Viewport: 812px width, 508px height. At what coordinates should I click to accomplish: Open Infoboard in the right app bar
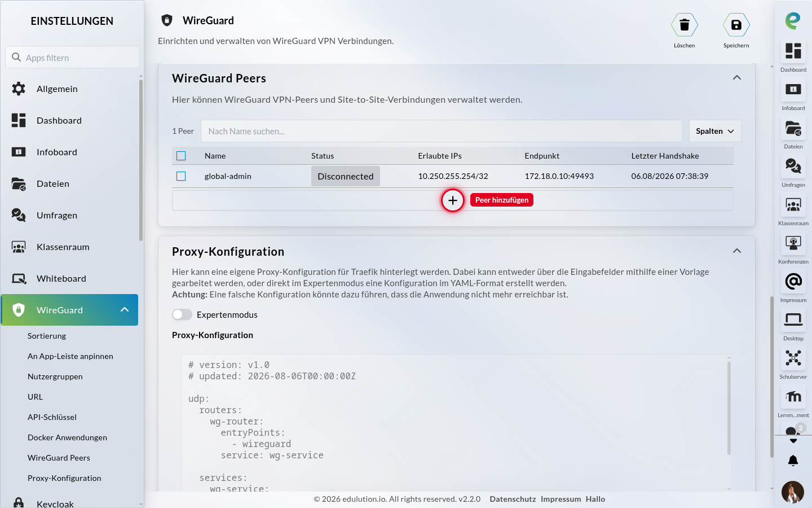click(793, 89)
